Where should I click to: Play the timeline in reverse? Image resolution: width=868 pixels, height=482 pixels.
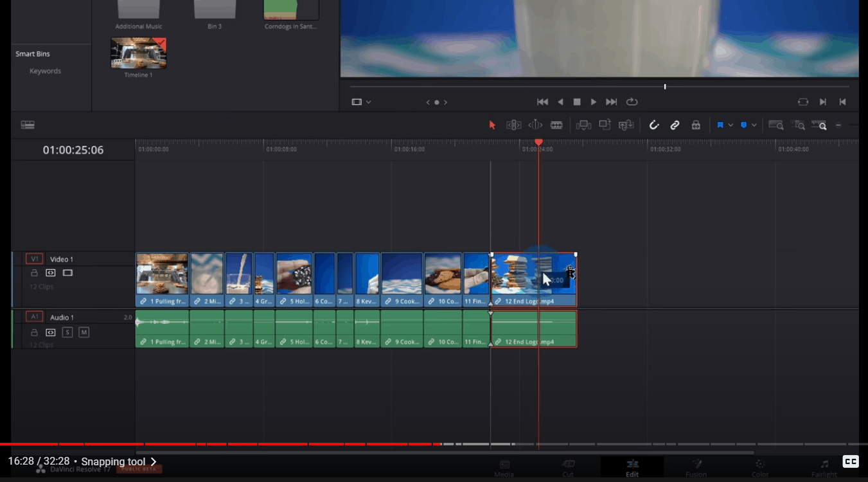click(560, 102)
